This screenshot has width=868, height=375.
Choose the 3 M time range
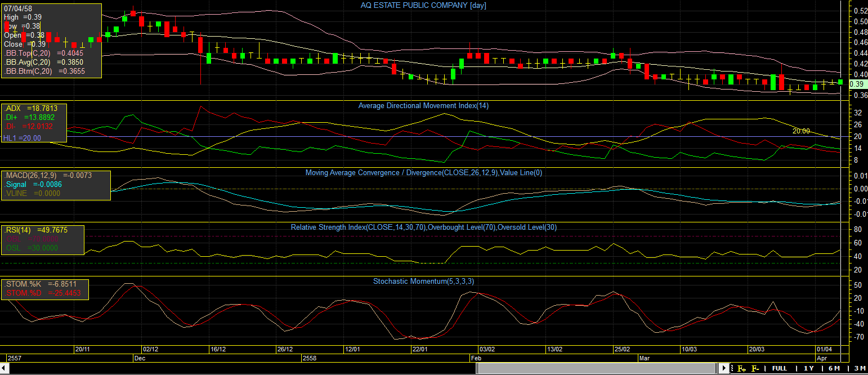tap(859, 368)
